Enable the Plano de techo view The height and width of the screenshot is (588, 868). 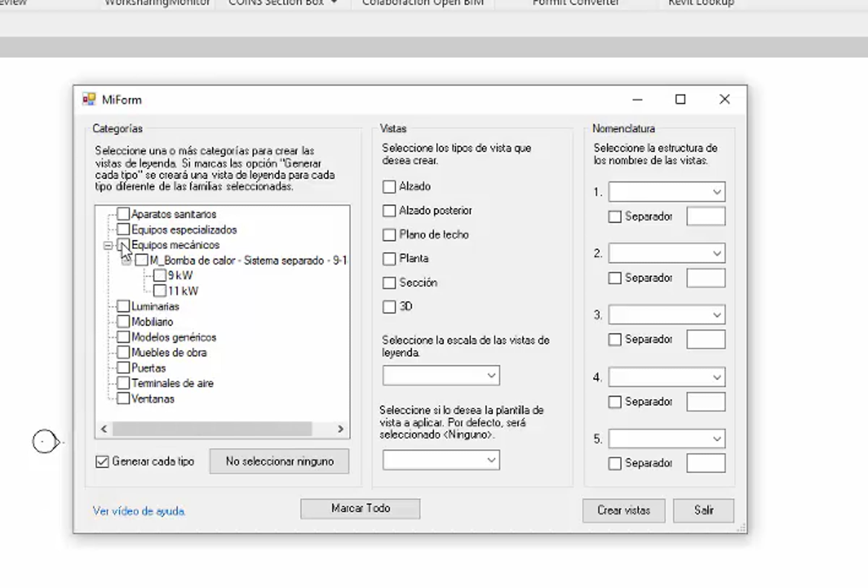click(x=389, y=235)
